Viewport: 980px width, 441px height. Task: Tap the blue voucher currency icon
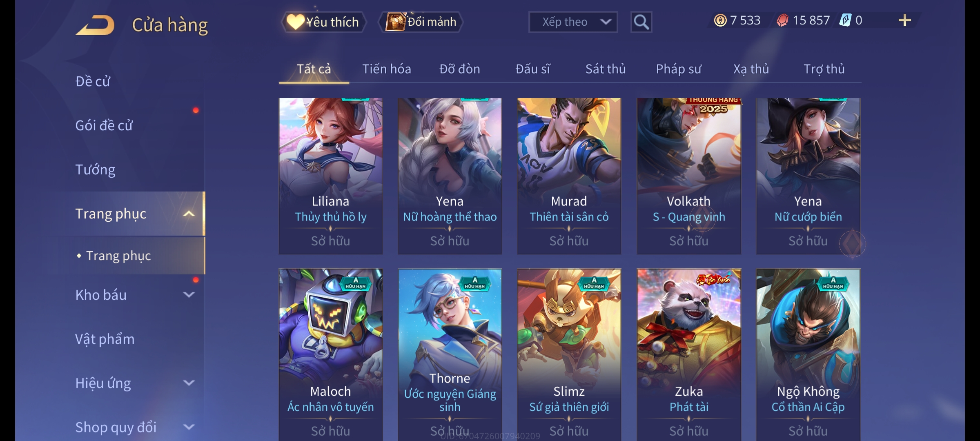[x=845, y=20]
